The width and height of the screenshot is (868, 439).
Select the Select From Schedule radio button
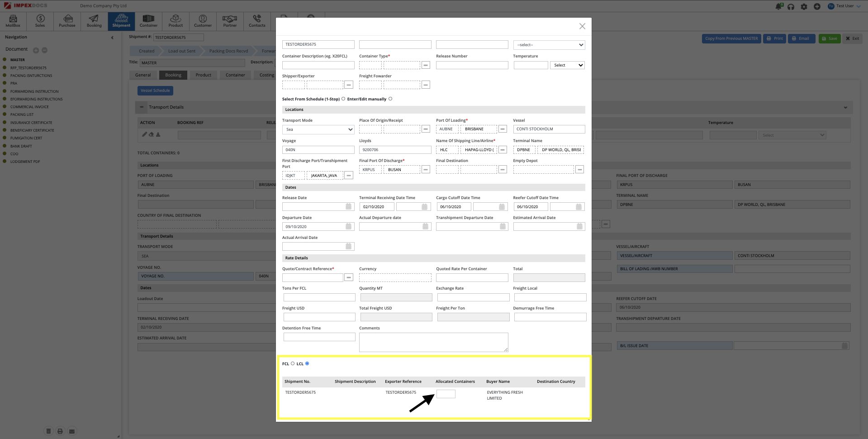343,99
